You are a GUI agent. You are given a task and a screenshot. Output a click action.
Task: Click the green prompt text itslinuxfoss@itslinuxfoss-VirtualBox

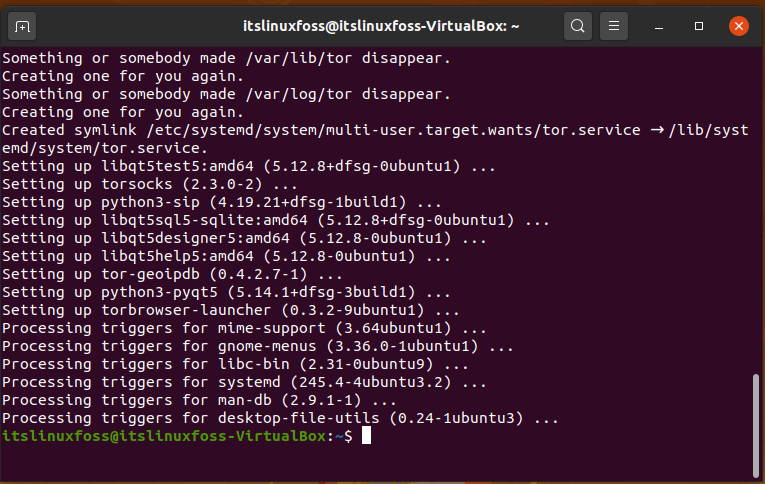coord(164,436)
